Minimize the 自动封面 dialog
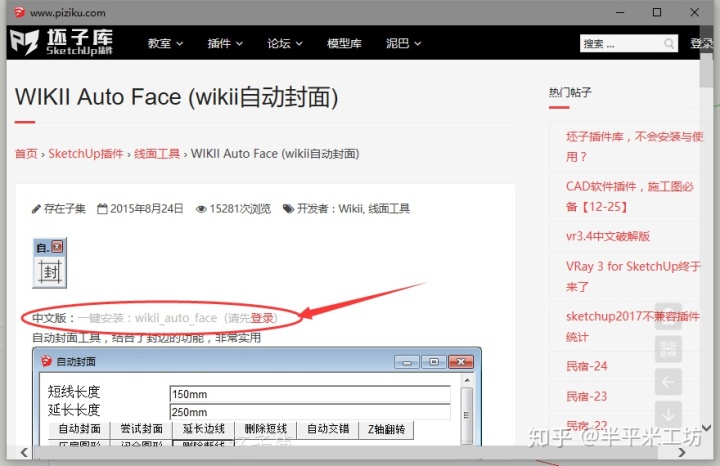This screenshot has height=466, width=720. 406,362
